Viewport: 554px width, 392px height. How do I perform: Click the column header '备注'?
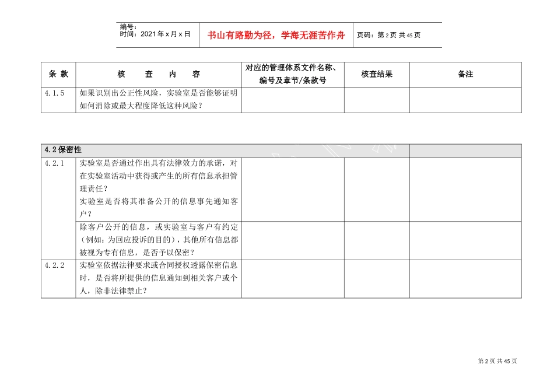coord(465,74)
